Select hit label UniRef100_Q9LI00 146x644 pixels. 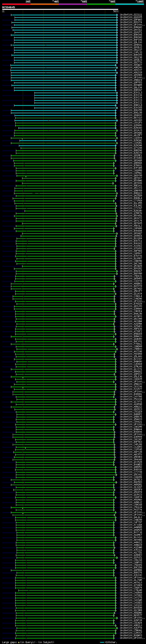(131, 42)
